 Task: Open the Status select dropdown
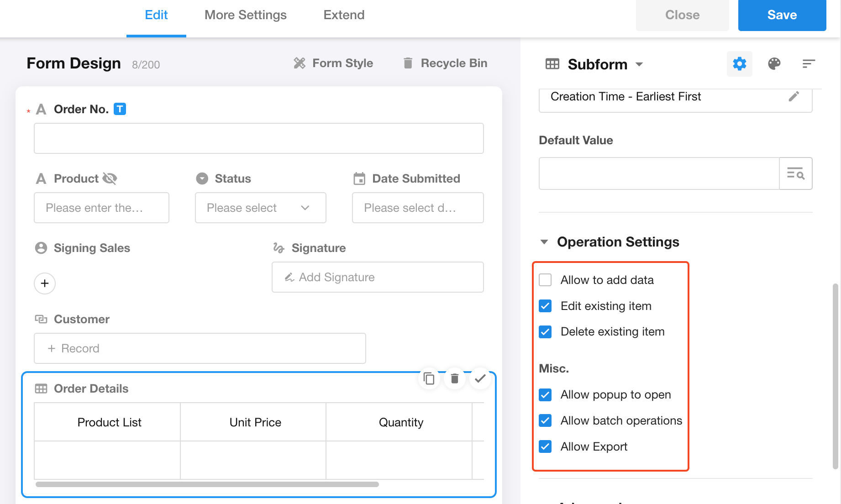[260, 208]
